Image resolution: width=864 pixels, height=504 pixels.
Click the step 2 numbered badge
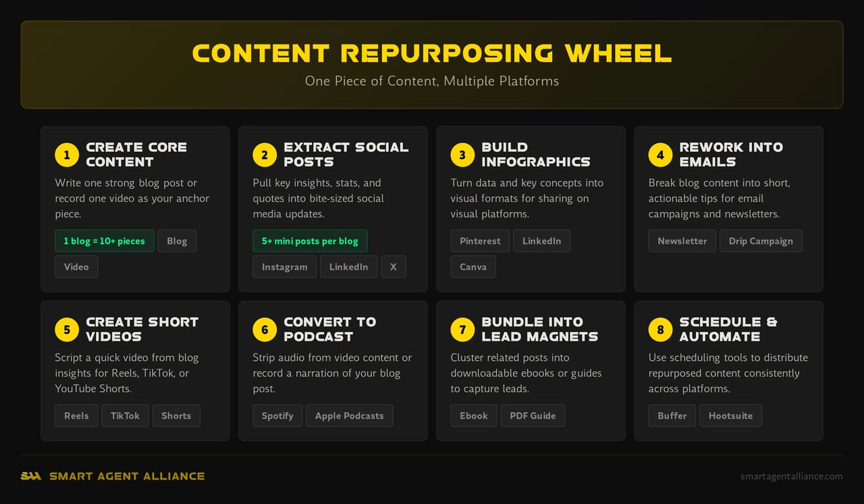coord(265,155)
